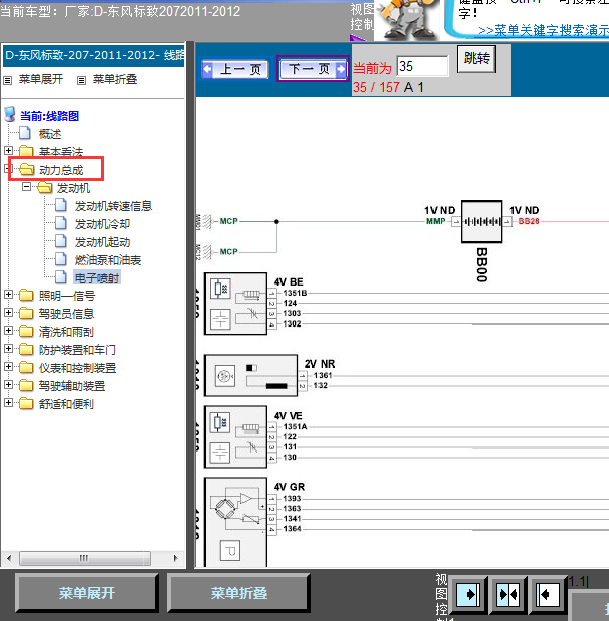Click the bottom 菜单展开 large button

pyautogui.click(x=87, y=593)
